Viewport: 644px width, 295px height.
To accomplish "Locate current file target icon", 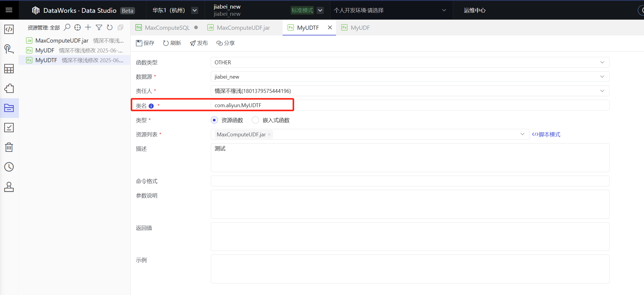I will click(78, 27).
